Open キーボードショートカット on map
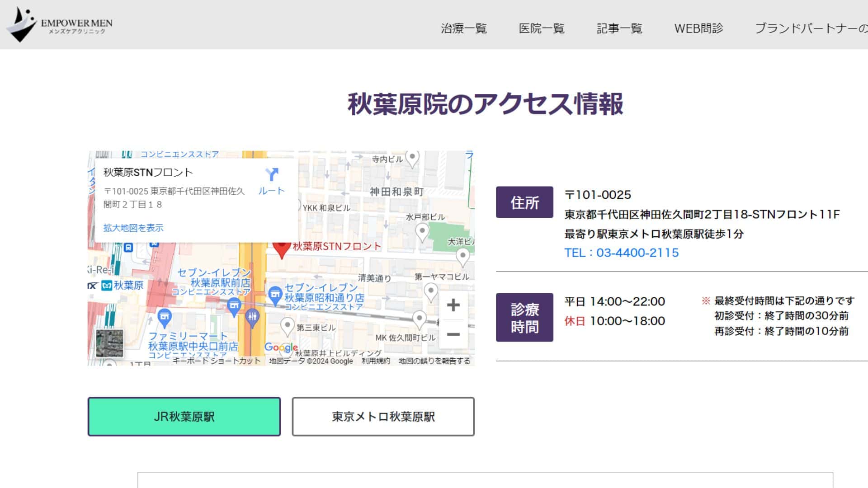The width and height of the screenshot is (868, 488). click(217, 361)
